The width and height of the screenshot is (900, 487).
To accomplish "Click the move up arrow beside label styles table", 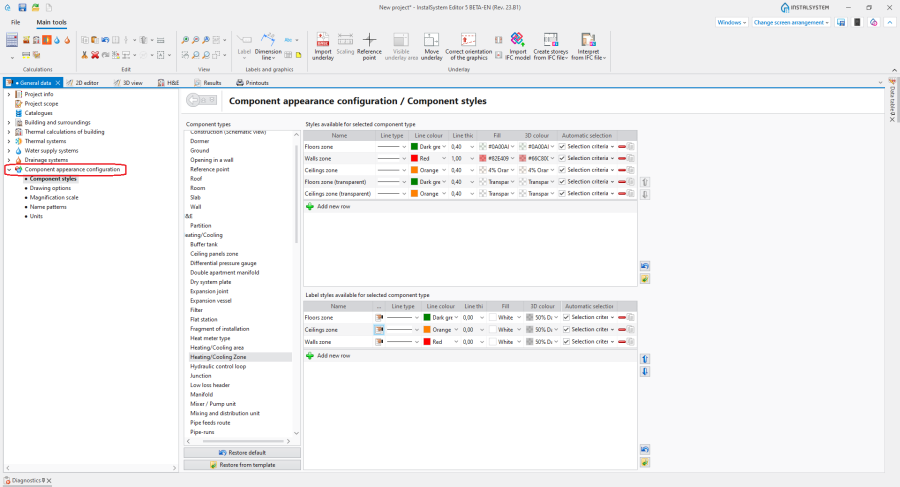I will pos(645,359).
